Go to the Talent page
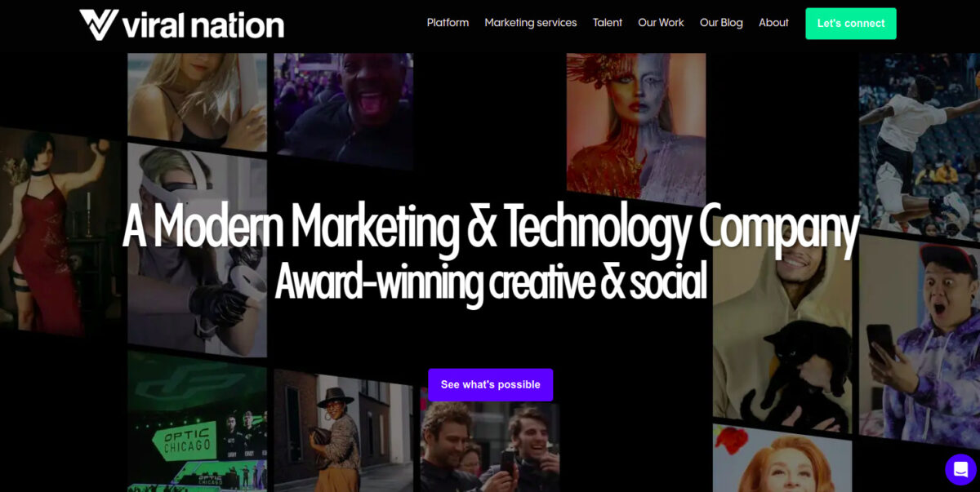 608,23
